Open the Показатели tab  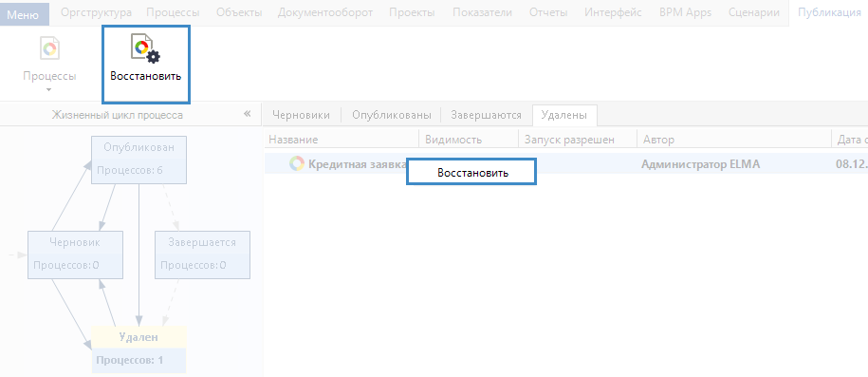[482, 12]
